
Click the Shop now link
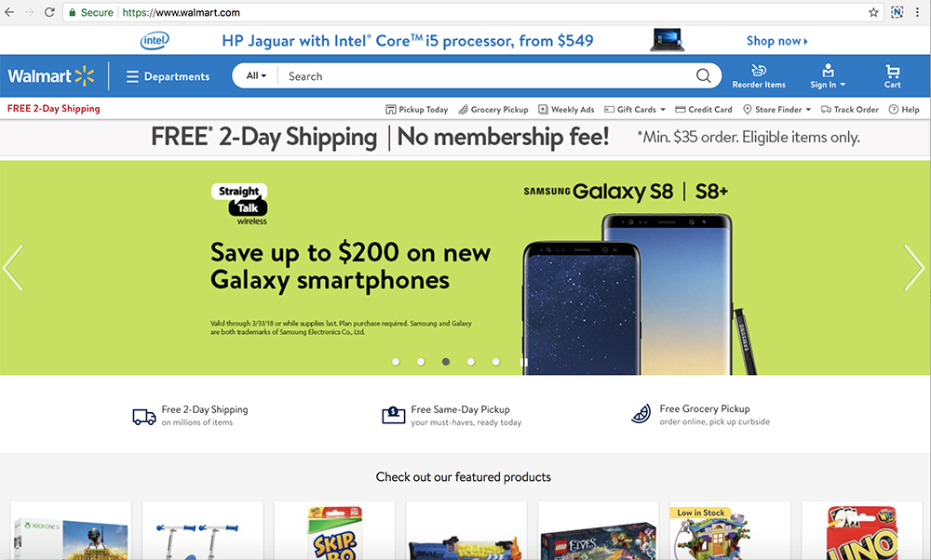pyautogui.click(x=776, y=41)
